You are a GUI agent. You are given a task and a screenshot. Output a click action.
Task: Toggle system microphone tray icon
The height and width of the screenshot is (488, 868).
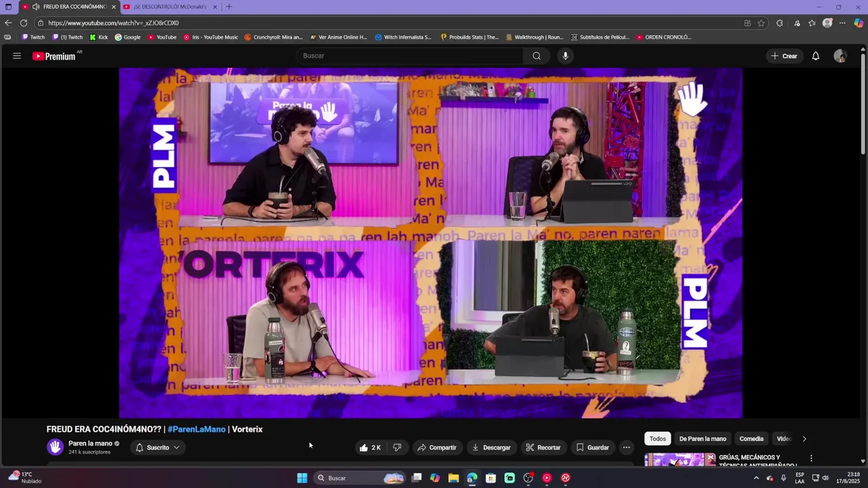pyautogui.click(x=783, y=478)
